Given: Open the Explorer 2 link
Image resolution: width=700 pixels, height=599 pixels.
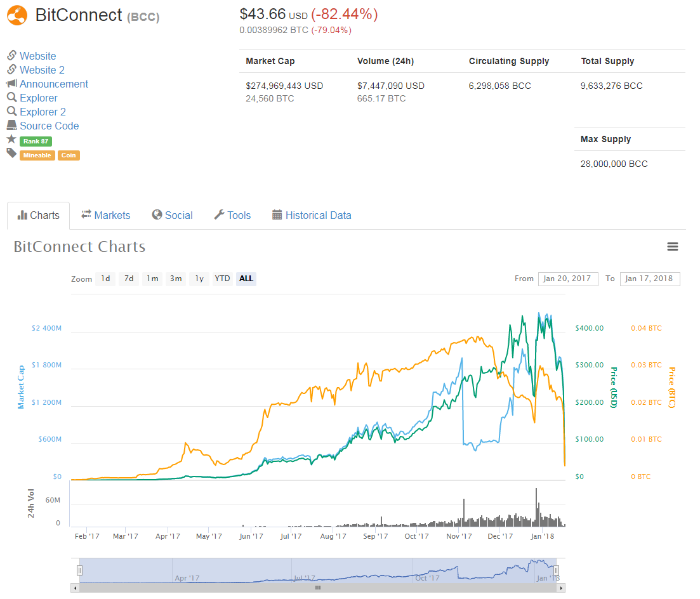Looking at the screenshot, I should pos(43,112).
